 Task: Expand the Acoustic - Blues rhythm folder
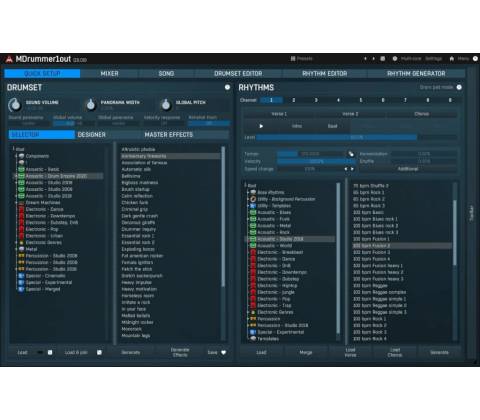coord(248,212)
